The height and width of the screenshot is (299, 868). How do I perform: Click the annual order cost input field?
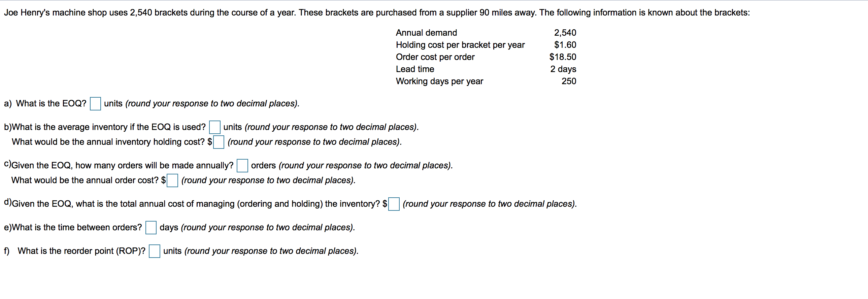pyautogui.click(x=172, y=180)
